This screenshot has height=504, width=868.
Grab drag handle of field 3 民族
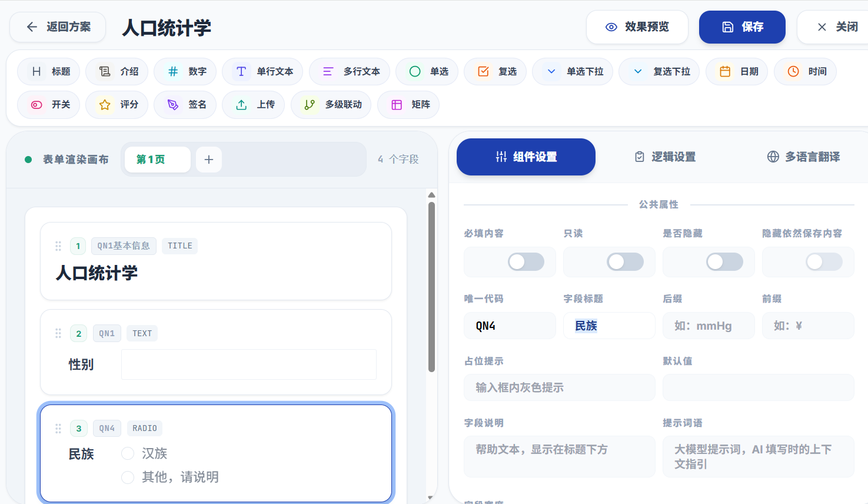(x=58, y=429)
